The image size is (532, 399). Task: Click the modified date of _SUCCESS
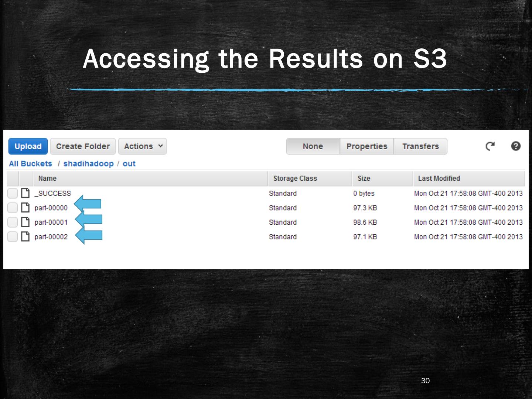pyautogui.click(x=468, y=194)
